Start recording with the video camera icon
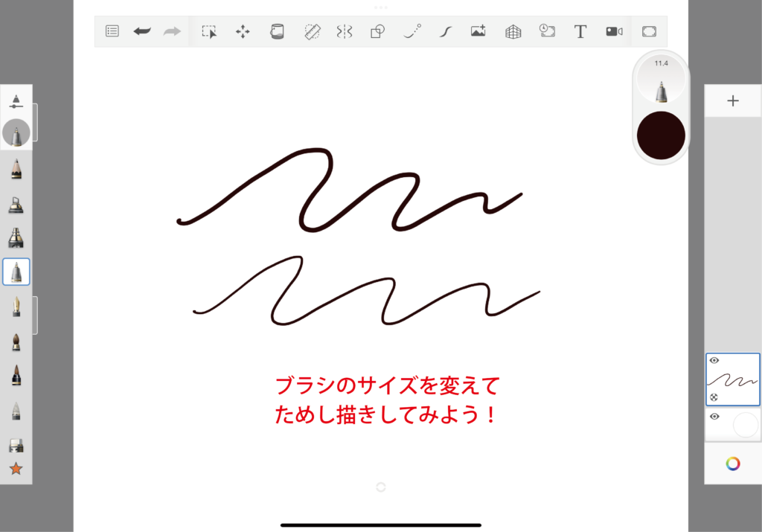Screen dimensions: 762x532 (614, 31)
